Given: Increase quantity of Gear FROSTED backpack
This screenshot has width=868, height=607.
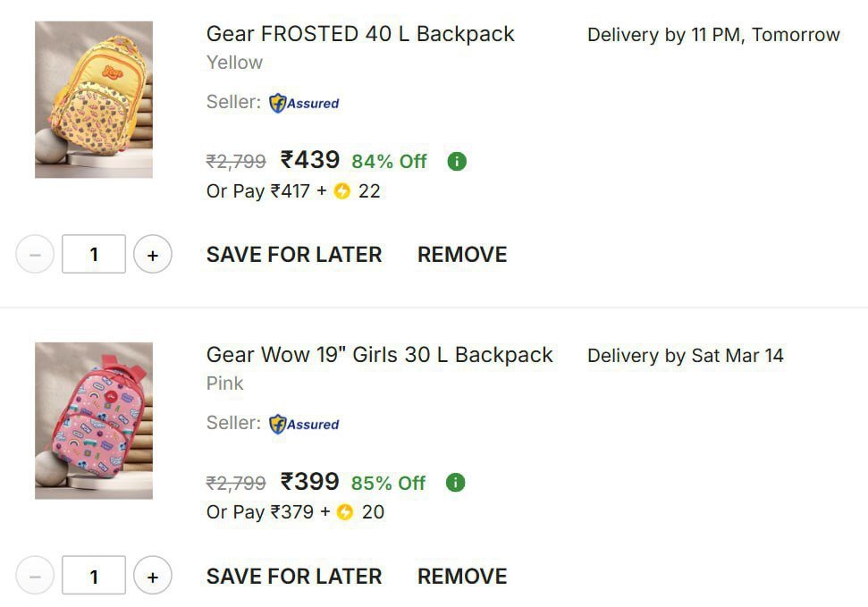Looking at the screenshot, I should pos(153,255).
